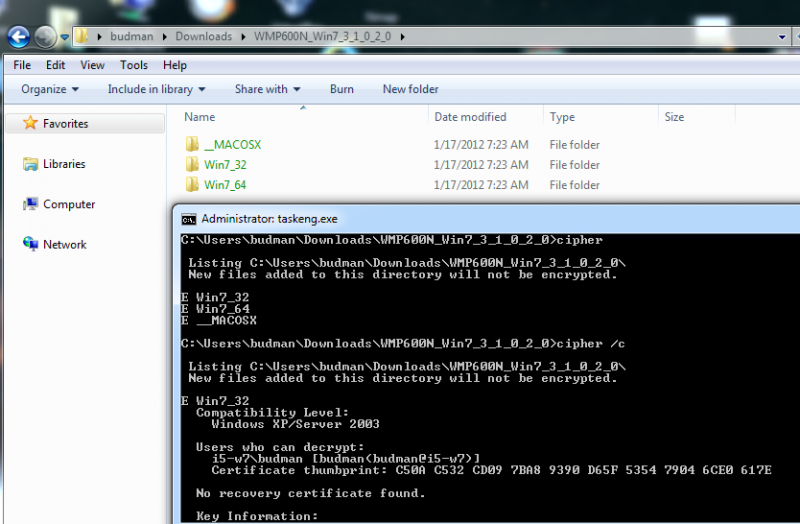This screenshot has width=800, height=524.
Task: Click 'Windows XP/Server 2003' line
Action: coord(295,424)
